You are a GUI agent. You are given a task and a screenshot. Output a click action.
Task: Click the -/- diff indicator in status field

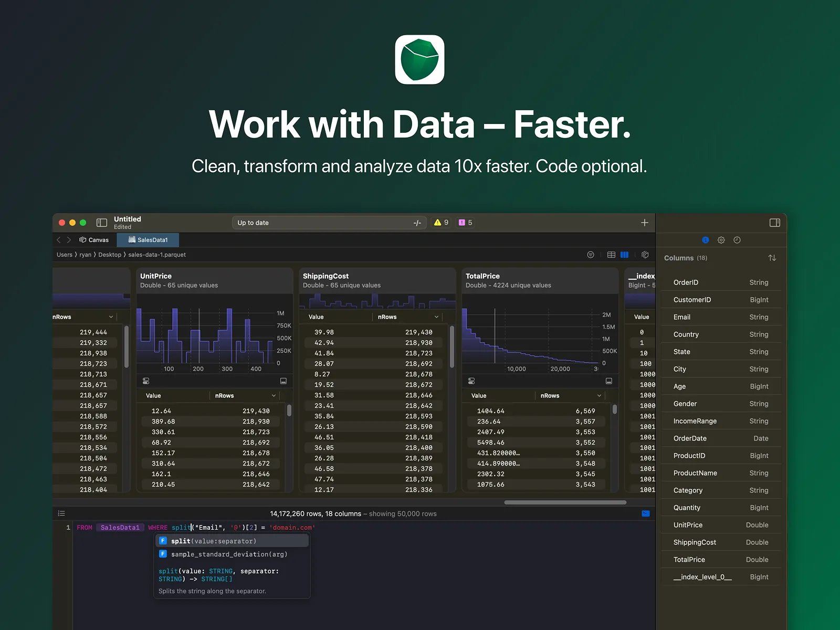tap(417, 223)
